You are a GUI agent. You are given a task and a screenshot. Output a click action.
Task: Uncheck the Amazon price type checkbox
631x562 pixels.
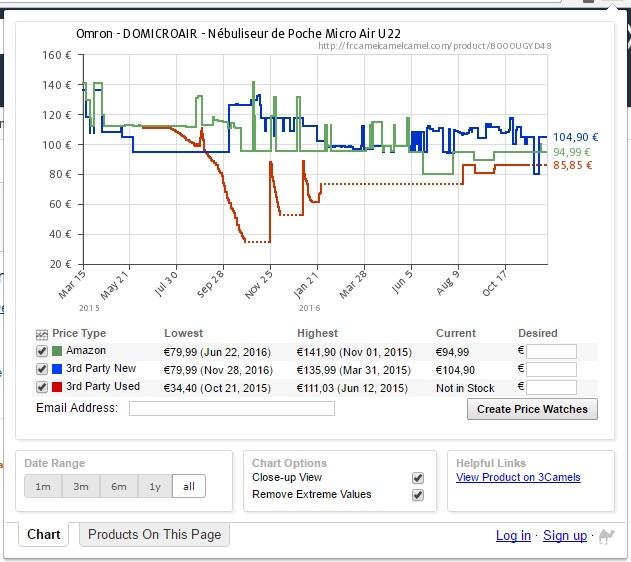coord(42,352)
